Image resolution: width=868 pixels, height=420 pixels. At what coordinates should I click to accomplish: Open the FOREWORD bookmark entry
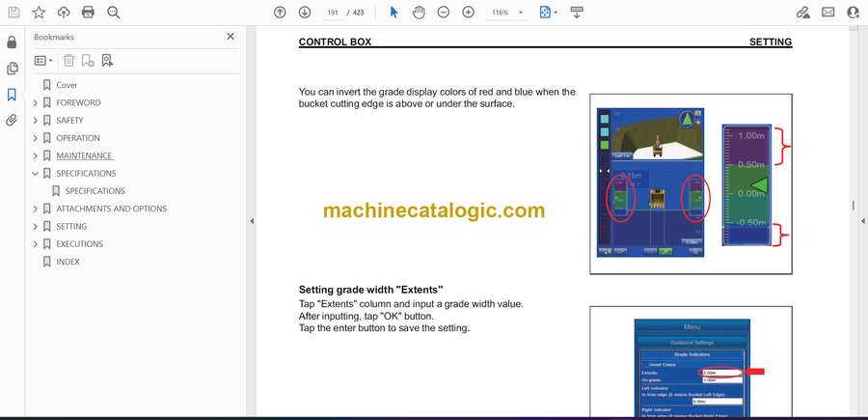[78, 102]
